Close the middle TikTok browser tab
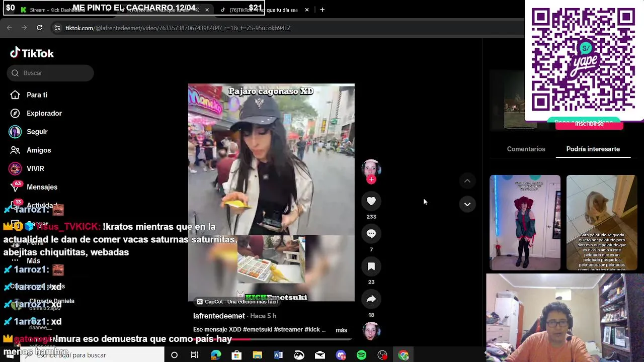Screen dimensions: 644x362 pos(207,10)
